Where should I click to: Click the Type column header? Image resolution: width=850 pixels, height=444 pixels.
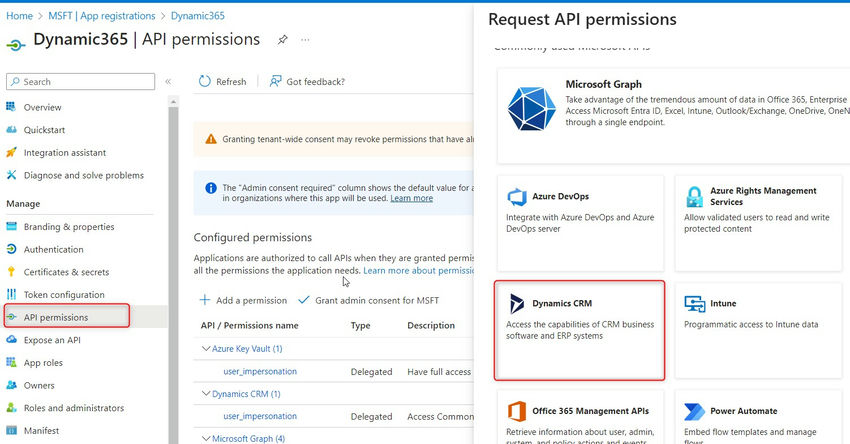point(360,325)
